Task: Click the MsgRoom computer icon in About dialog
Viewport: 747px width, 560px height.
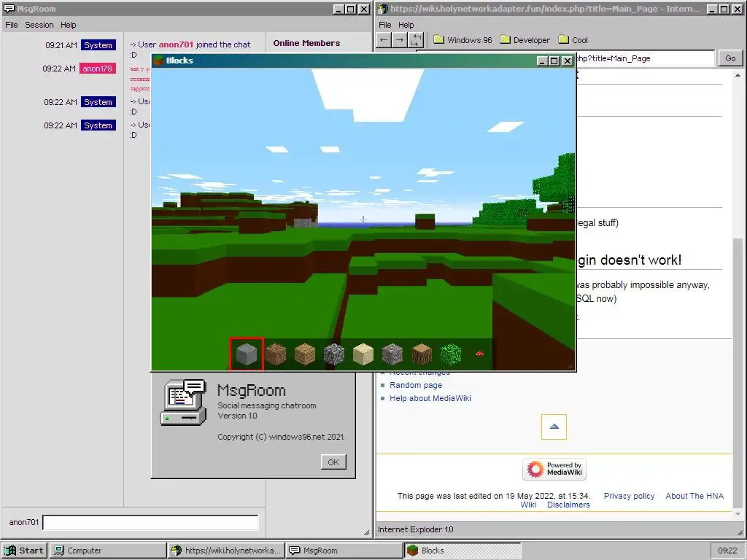Action: tap(183, 402)
